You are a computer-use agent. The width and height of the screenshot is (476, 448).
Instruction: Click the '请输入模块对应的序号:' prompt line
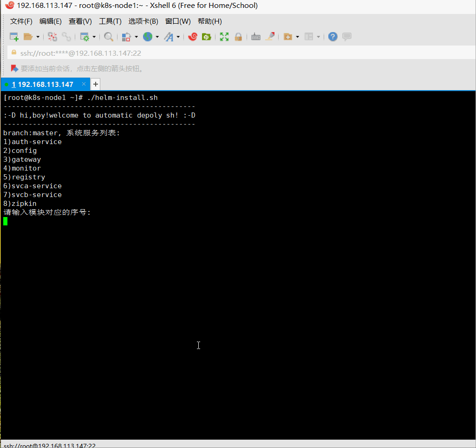(x=47, y=212)
